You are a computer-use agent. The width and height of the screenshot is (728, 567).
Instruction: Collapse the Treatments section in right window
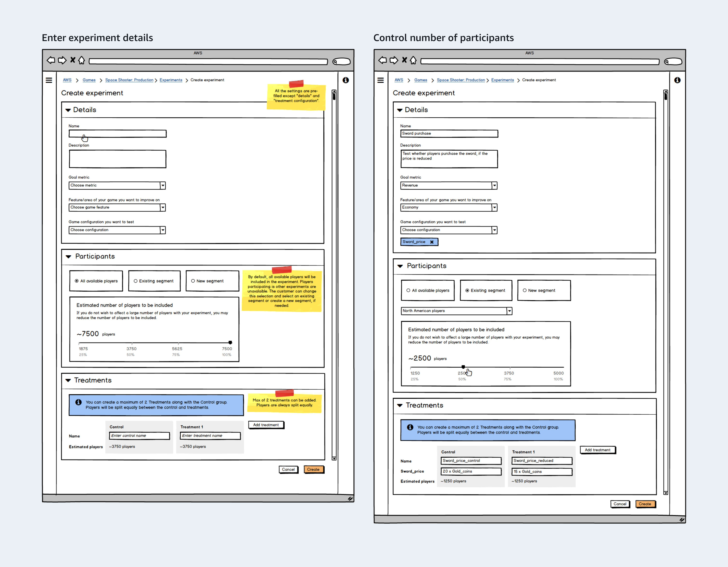(400, 405)
